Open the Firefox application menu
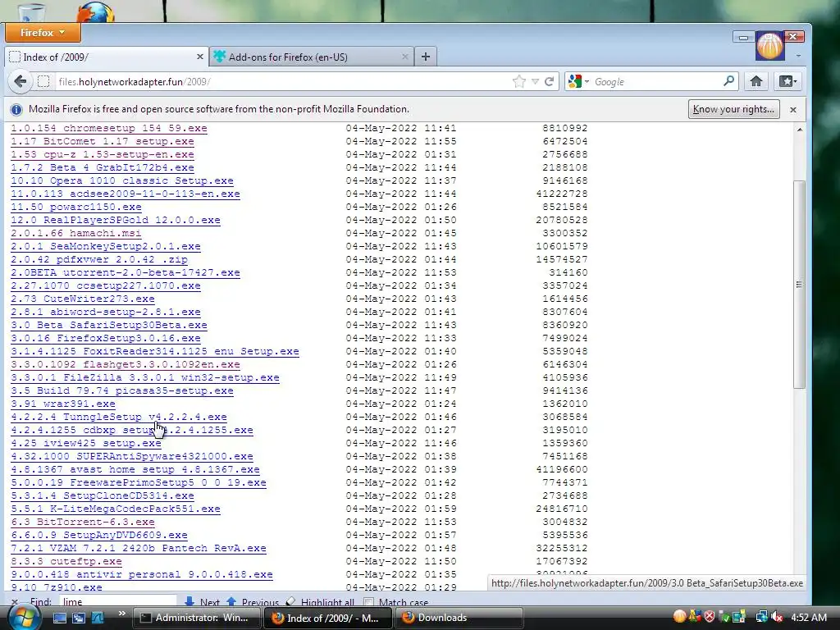 click(43, 33)
